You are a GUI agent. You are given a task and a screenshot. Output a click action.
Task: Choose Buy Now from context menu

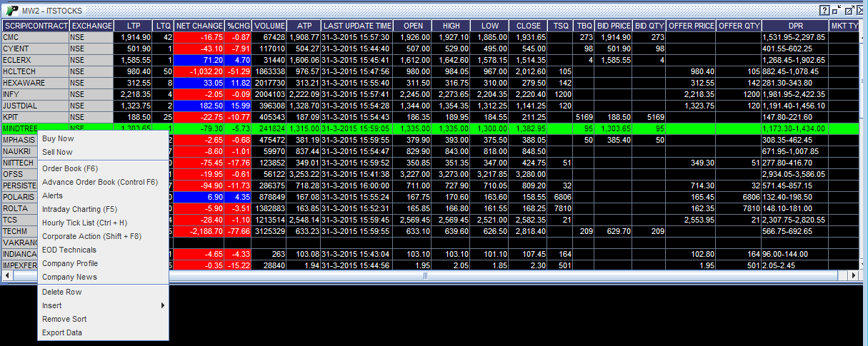[58, 138]
